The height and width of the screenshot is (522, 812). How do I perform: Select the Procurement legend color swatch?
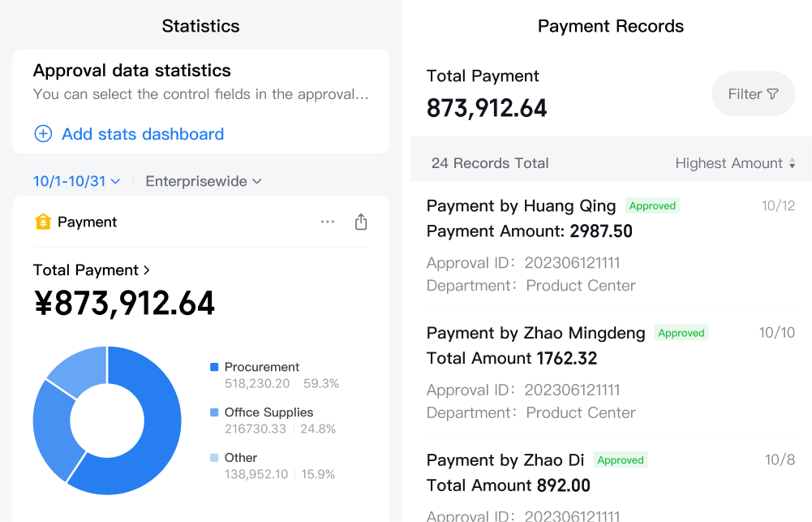(214, 367)
